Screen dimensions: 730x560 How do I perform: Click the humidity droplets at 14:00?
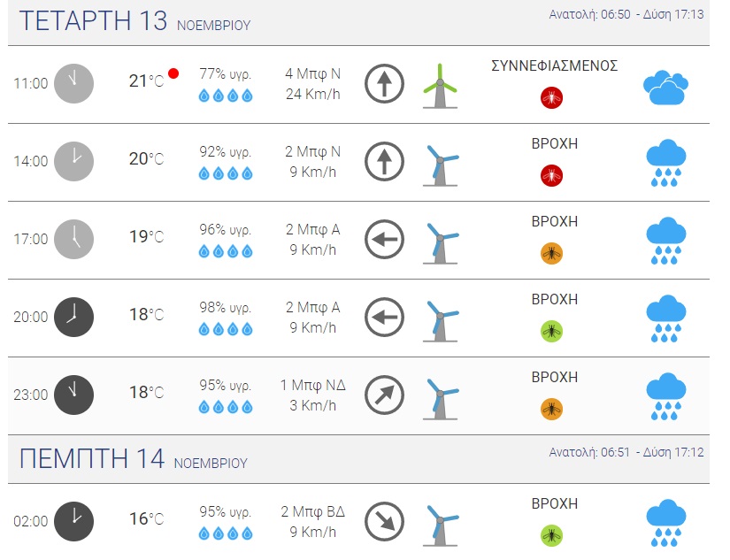pos(226,173)
